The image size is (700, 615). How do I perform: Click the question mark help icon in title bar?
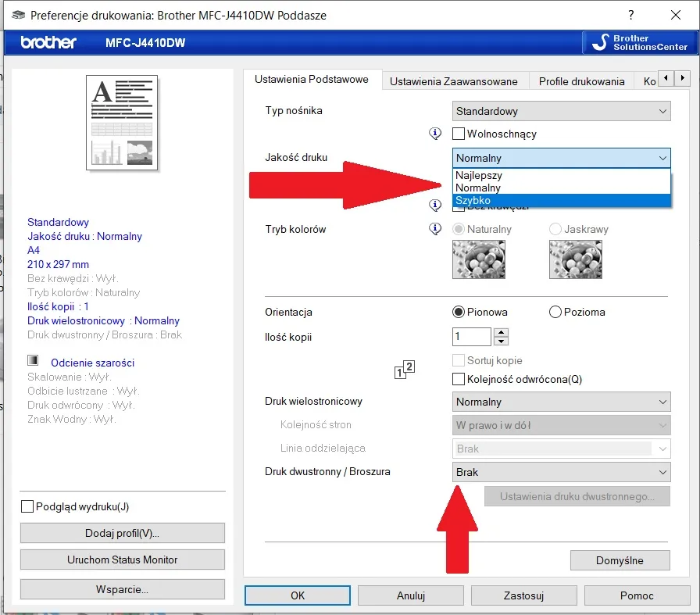pyautogui.click(x=630, y=15)
